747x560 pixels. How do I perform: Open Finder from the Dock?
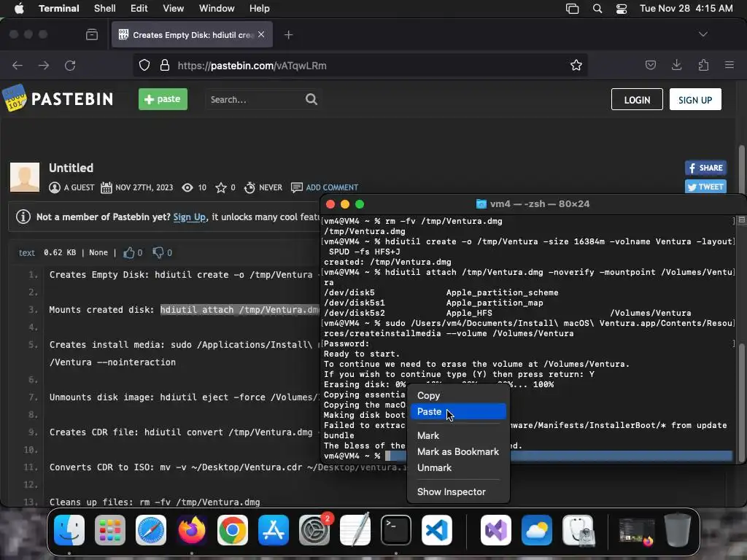(69, 530)
